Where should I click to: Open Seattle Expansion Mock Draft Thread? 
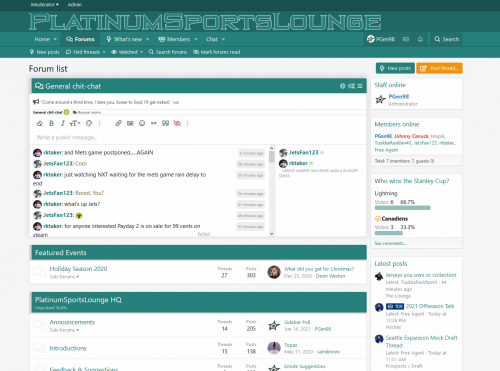[421, 341]
